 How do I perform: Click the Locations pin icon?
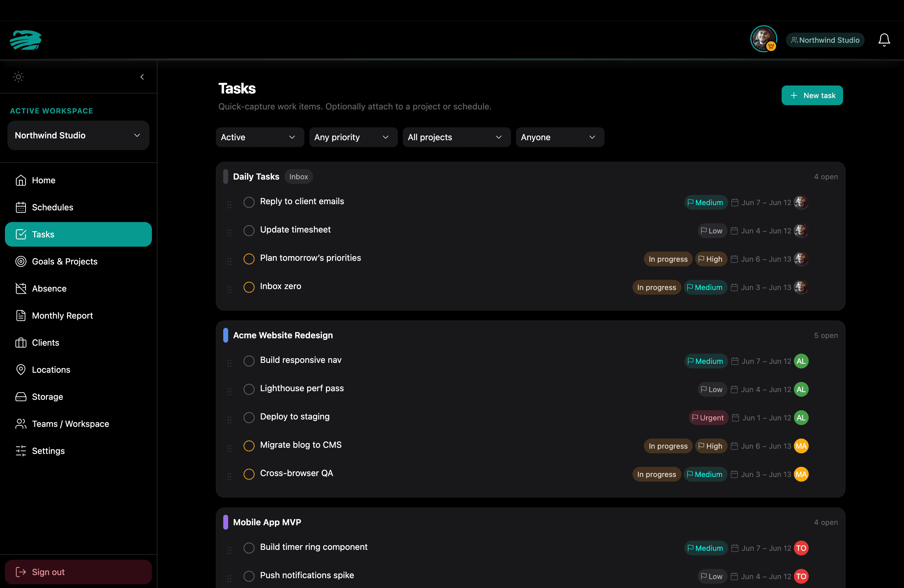[21, 370]
